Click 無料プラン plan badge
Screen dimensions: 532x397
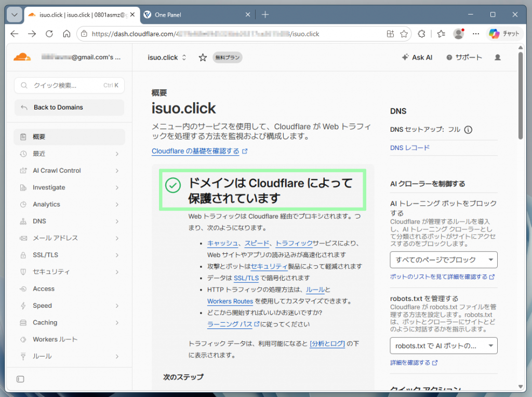[x=228, y=58]
